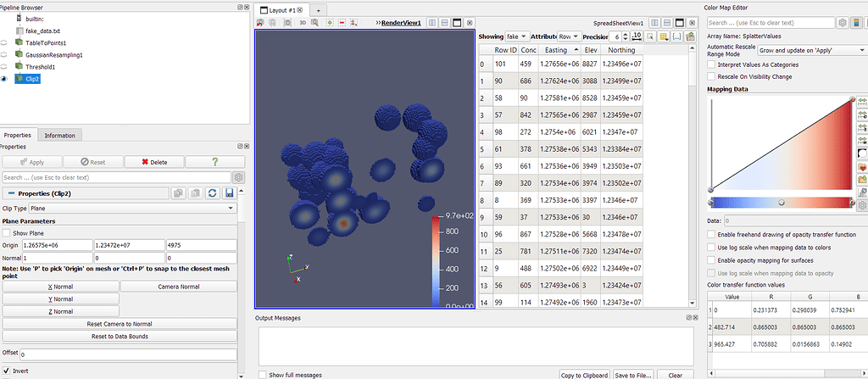This screenshot has width=868, height=379.
Task: Click the rescale to data range icon
Action: [862, 103]
